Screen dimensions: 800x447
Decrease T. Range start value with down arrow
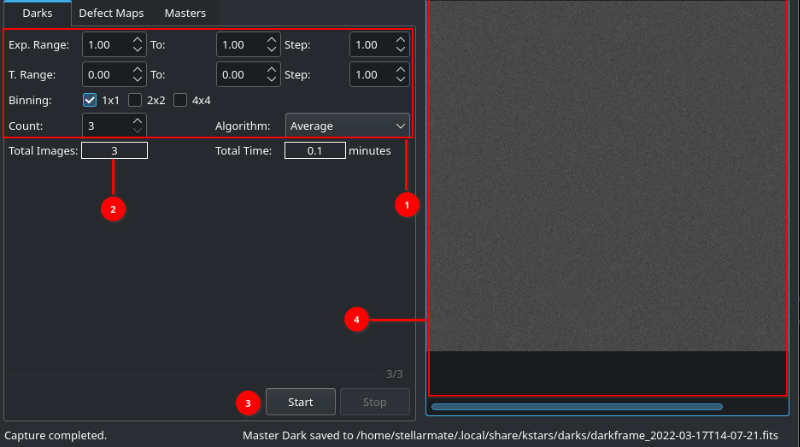pyautogui.click(x=137, y=79)
